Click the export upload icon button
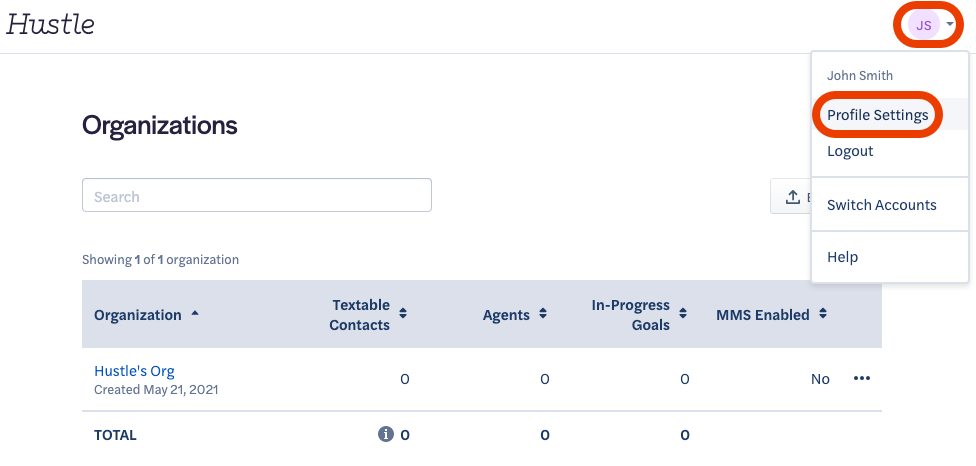Viewport: 976px width, 466px height. 792,197
